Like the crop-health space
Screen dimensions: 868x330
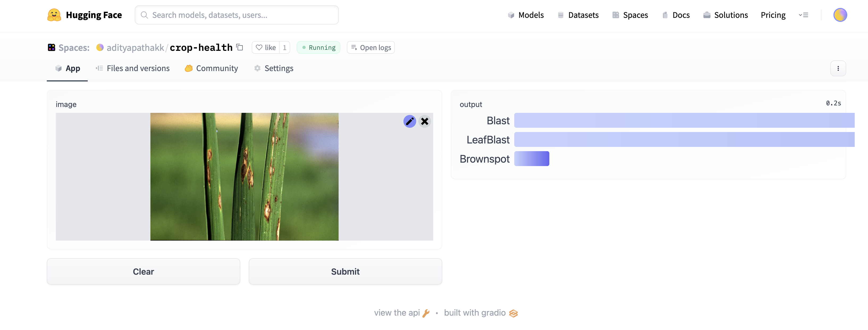(266, 47)
